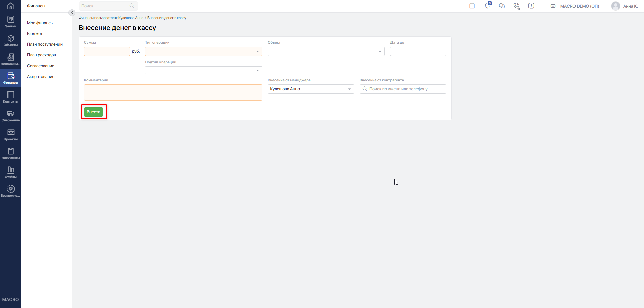This screenshot has width=644, height=308.
Task: Open notifications bell
Action: 487,6
